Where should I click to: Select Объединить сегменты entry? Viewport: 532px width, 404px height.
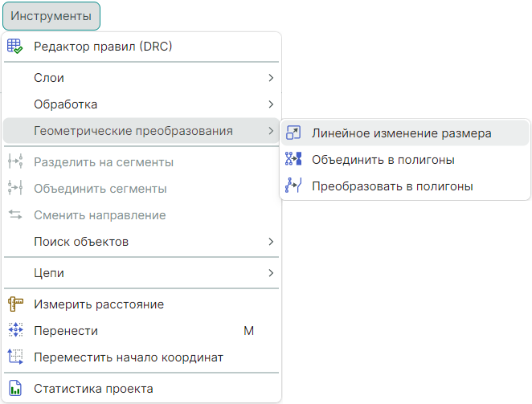[x=100, y=189]
